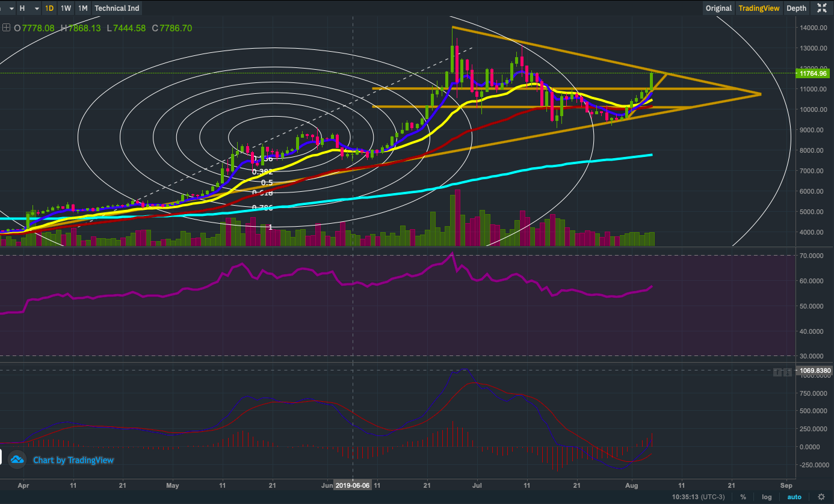Exit fullscreen using the collapse arrows icon
Image resolution: width=834 pixels, height=504 pixels.
(x=821, y=8)
